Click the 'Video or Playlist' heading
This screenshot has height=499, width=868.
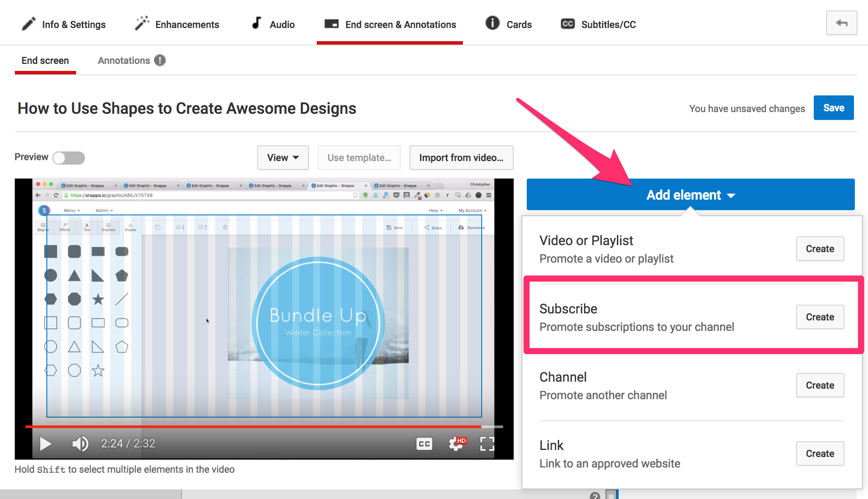[x=586, y=240]
